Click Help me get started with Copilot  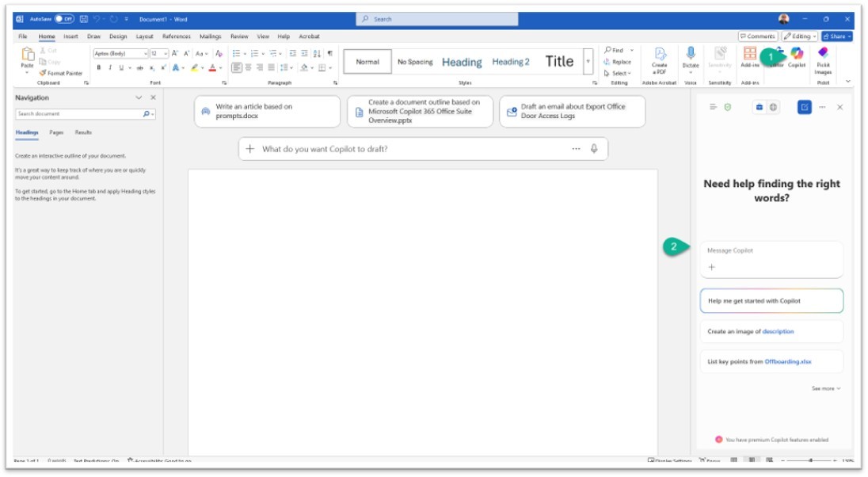click(x=771, y=301)
